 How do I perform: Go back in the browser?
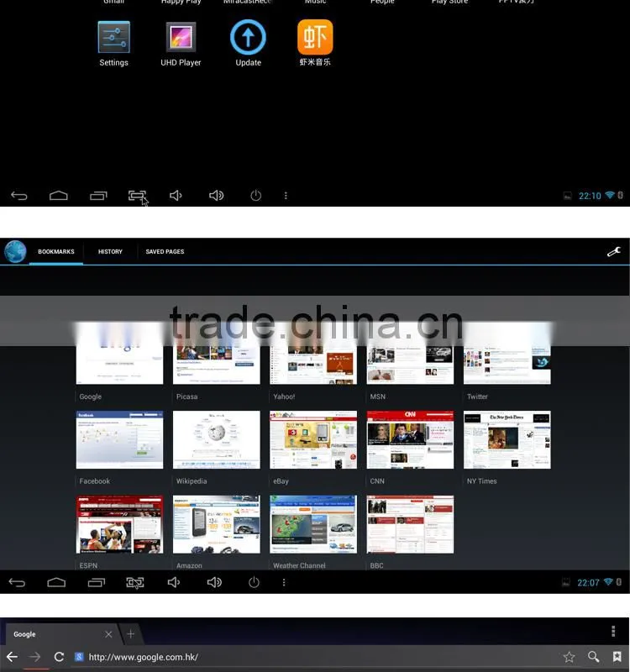[12, 657]
